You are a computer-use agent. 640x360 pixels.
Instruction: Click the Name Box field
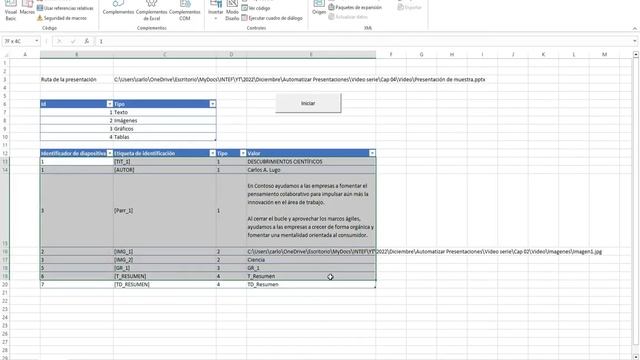(x=18, y=41)
